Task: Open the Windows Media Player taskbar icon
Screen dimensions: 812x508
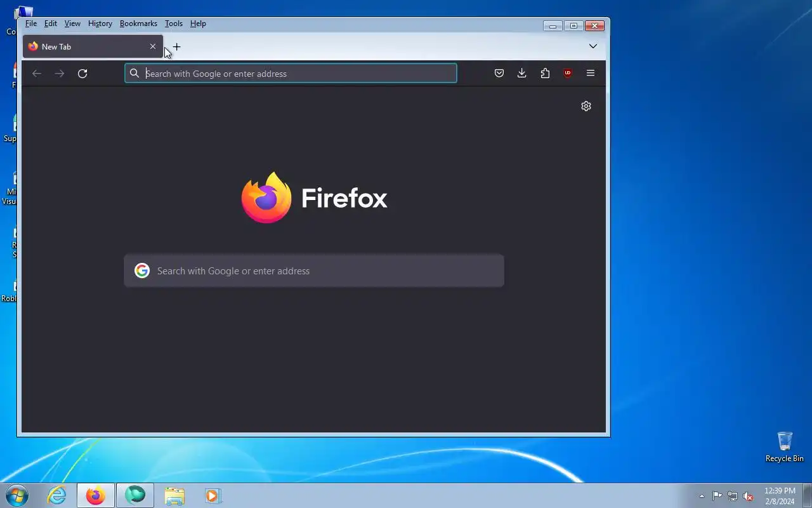Action: pyautogui.click(x=213, y=495)
